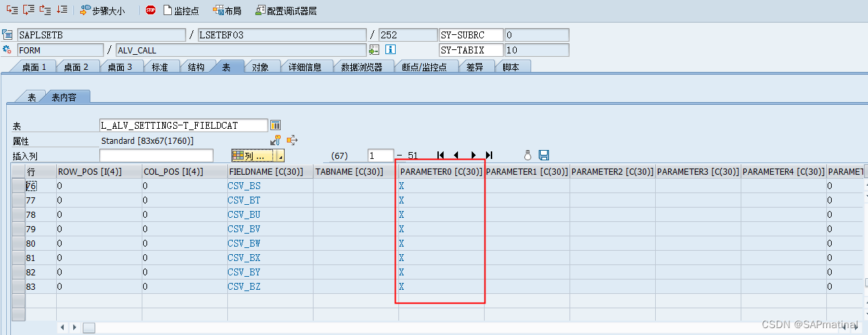868x335 pixels.
Task: Select row 81 using its row selector
Action: tap(18, 258)
